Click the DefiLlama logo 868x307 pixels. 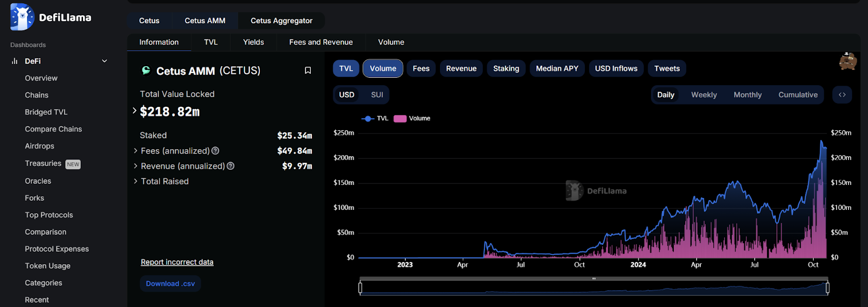point(50,17)
